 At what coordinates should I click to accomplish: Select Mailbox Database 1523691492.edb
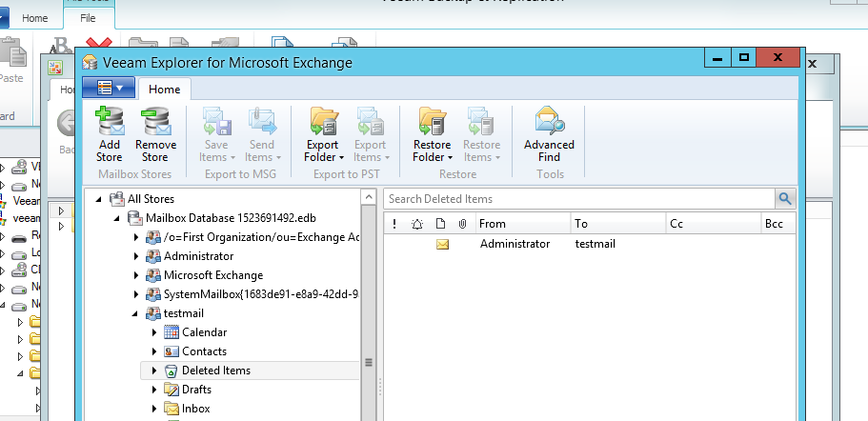[x=231, y=218]
